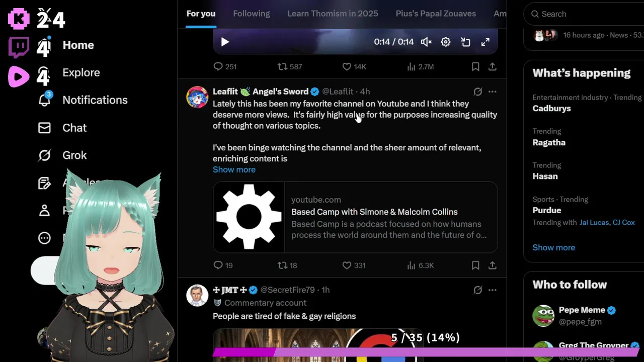The image size is (644, 362).
Task: Switch to the Following tab
Action: [x=252, y=14]
